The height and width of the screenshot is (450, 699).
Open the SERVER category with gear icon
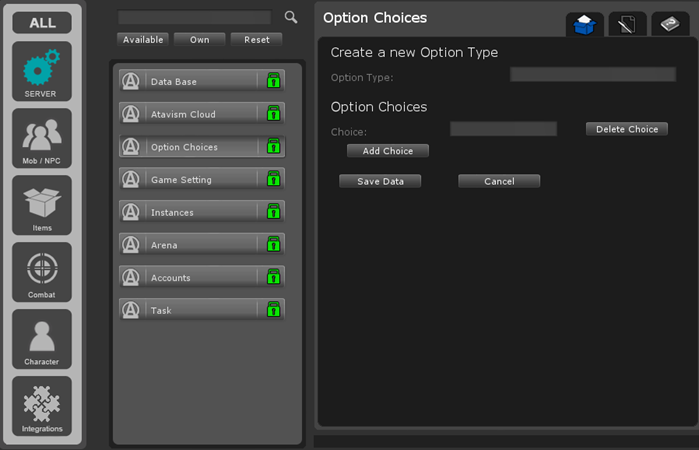[x=42, y=72]
